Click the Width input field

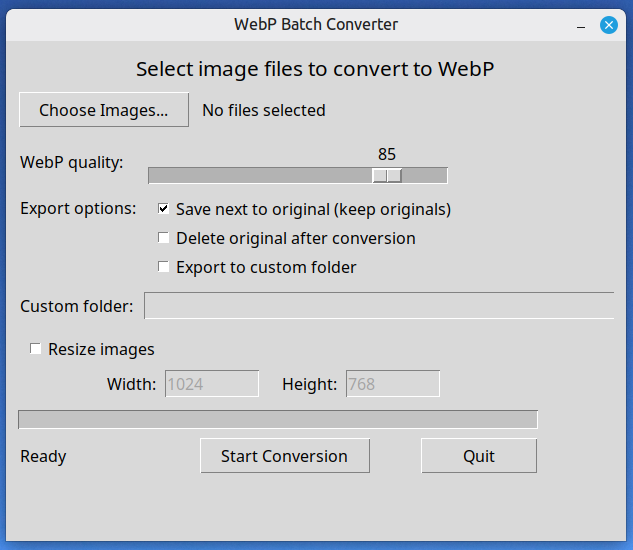pos(212,384)
